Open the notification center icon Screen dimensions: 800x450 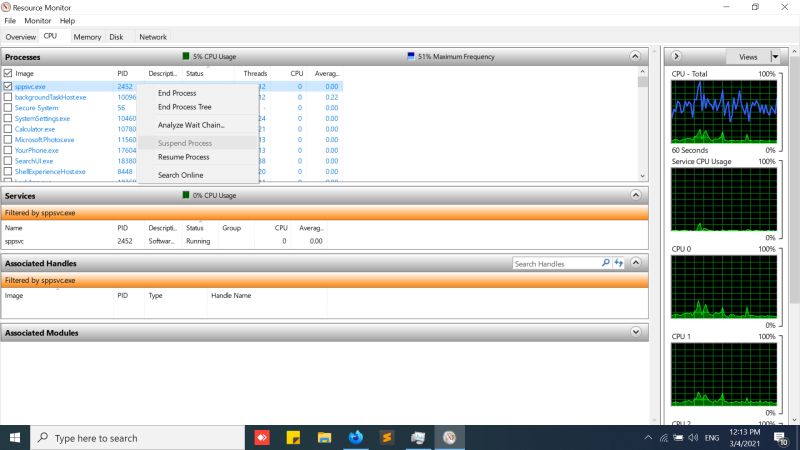point(781,438)
